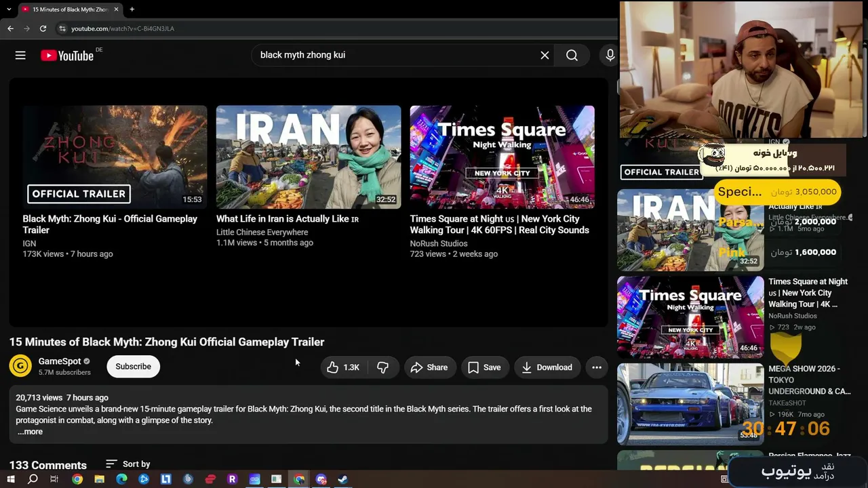
Task: Go to the YouTube home logo
Action: tap(67, 56)
